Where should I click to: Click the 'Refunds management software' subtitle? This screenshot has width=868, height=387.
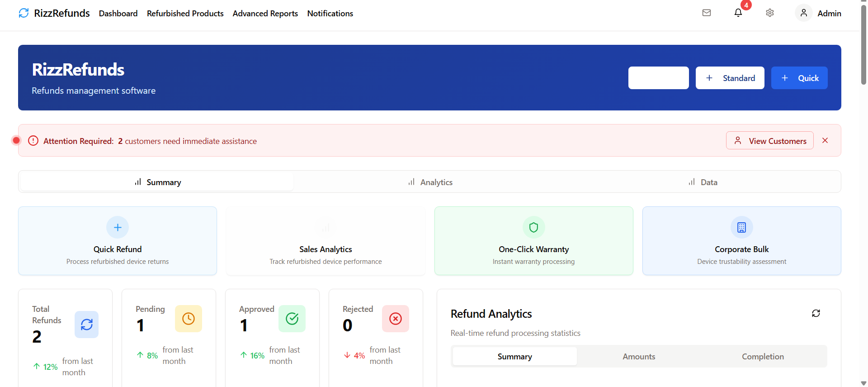coord(94,91)
